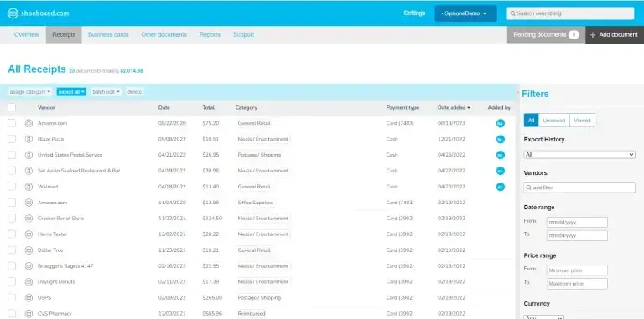Image resolution: width=644 pixels, height=319 pixels.
Task: Open the SymoneDemo account dropdown
Action: pos(465,13)
